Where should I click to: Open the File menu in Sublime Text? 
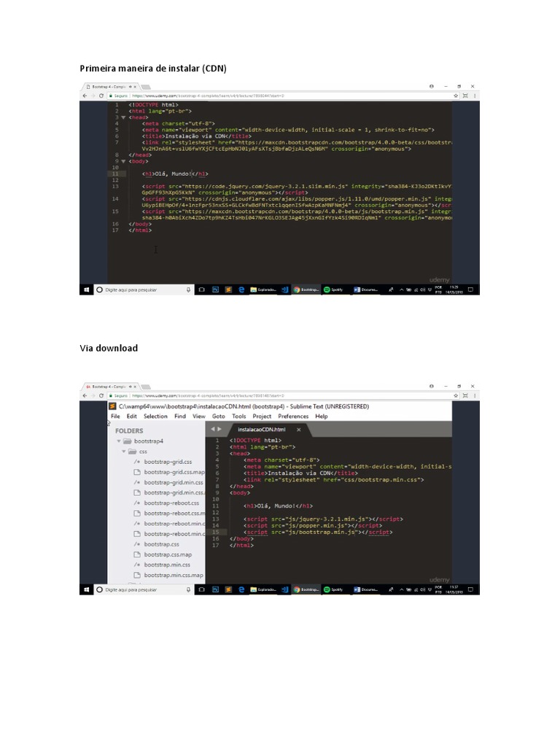[115, 416]
